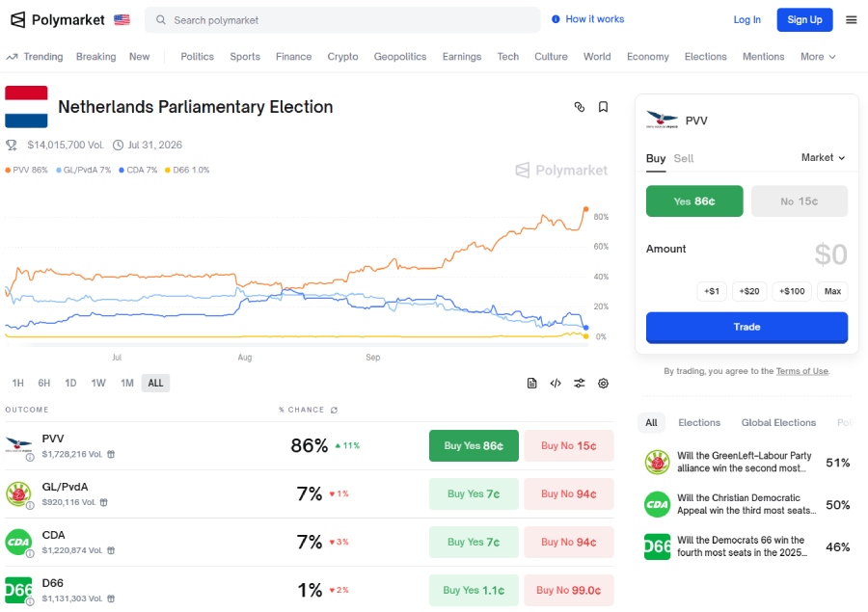
Task: Open the hamburger menu icon
Action: (x=851, y=19)
